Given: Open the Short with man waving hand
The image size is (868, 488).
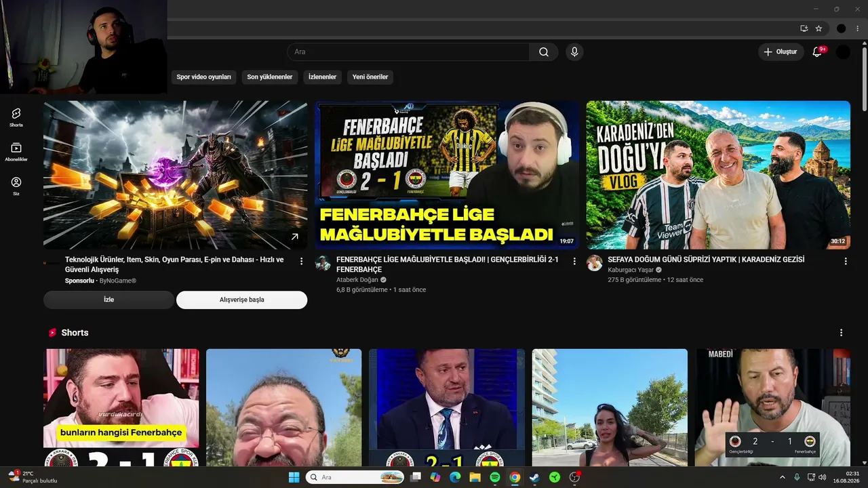Looking at the screenshot, I should click(772, 407).
